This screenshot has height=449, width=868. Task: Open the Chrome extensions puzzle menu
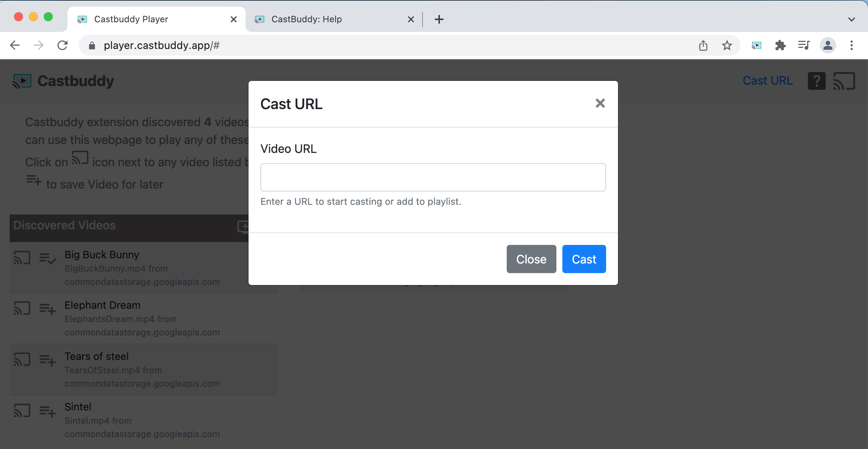pyautogui.click(x=780, y=45)
